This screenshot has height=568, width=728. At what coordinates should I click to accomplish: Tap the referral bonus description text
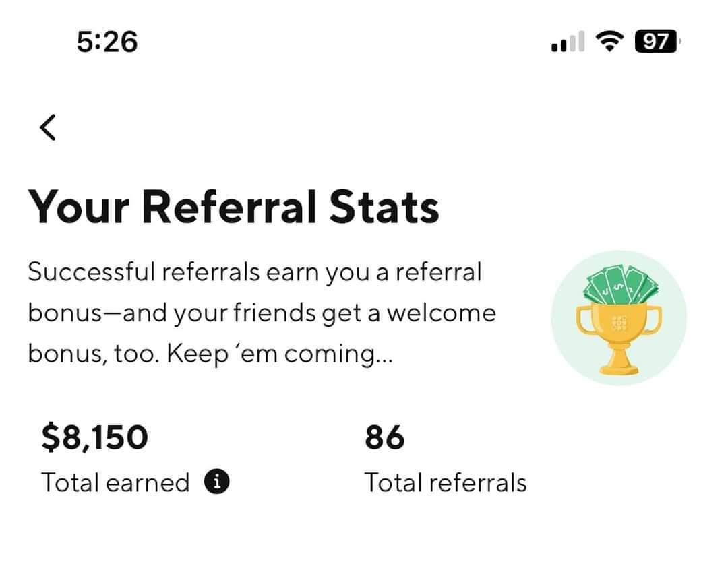262,313
